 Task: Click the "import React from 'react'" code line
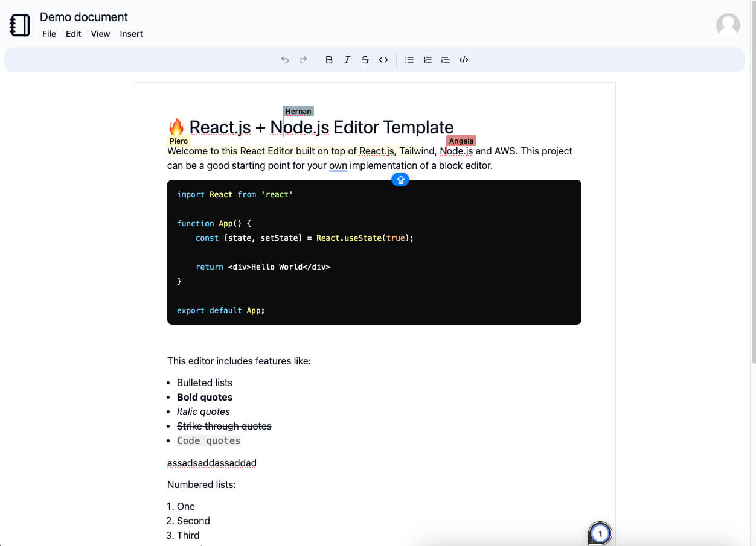[x=235, y=194]
